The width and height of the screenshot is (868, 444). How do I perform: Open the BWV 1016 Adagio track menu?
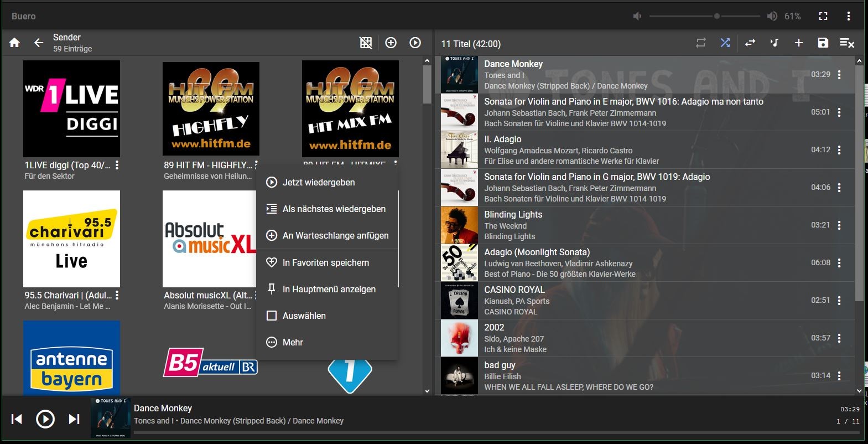coord(839,112)
